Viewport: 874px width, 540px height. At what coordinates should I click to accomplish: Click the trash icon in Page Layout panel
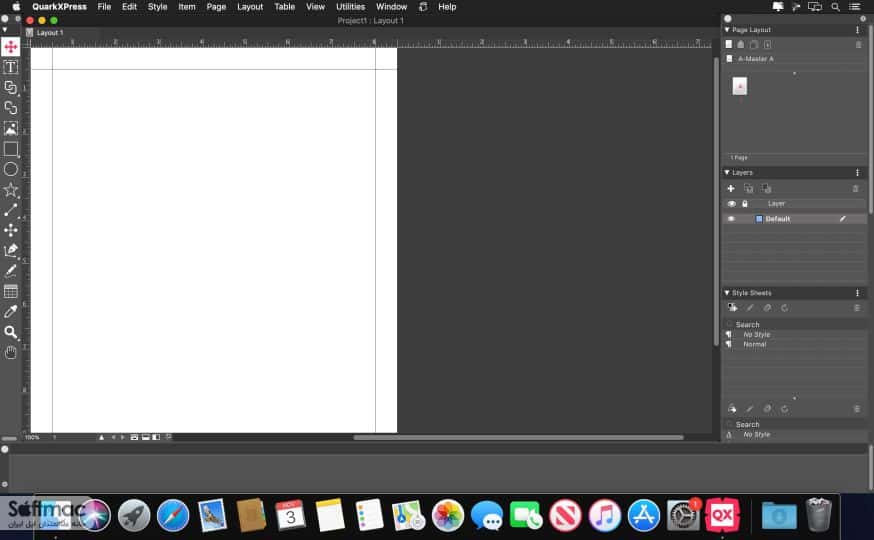click(858, 45)
